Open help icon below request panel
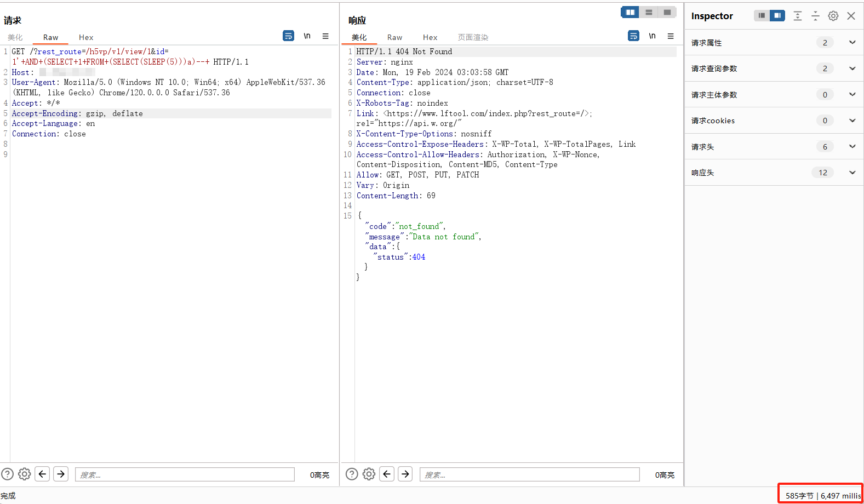This screenshot has height=504, width=864. point(7,474)
